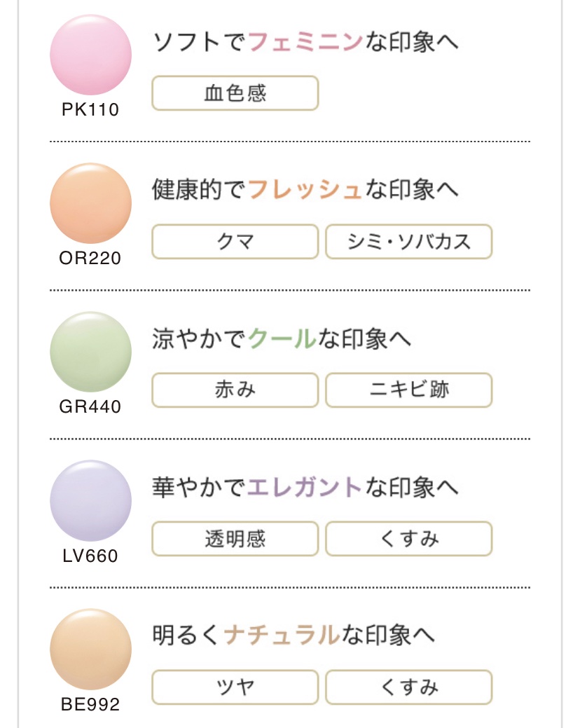Click the ニキビ跡 tag button
The image size is (580, 728).
click(x=409, y=390)
